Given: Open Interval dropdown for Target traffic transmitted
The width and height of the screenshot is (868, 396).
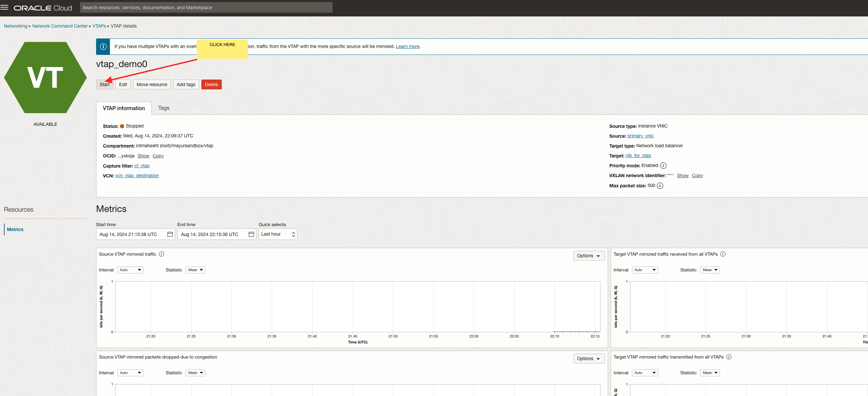Looking at the screenshot, I should (x=645, y=373).
